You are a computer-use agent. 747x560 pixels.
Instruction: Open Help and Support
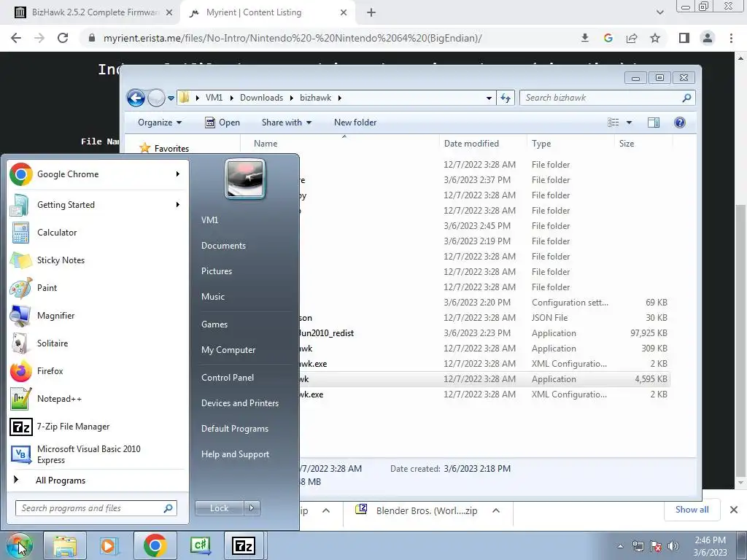[235, 454]
